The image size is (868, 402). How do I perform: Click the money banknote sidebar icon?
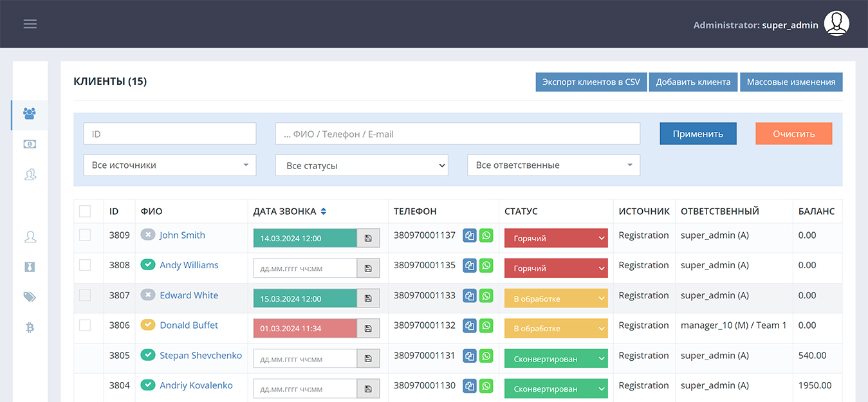point(30,144)
